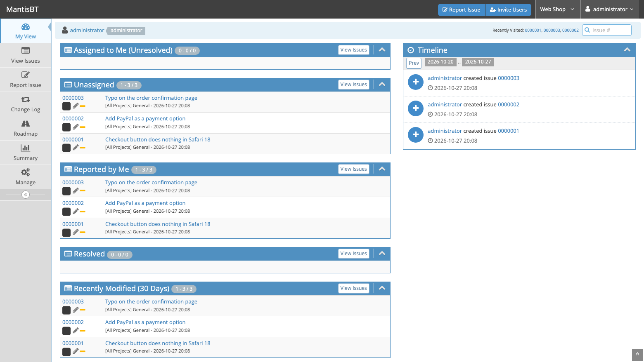Collapse the Timeline panel
Image resolution: width=644 pixels, height=362 pixels.
click(x=627, y=50)
